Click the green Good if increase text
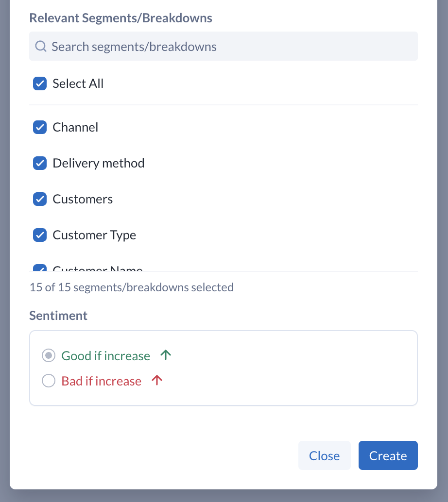This screenshot has width=448, height=502. click(x=105, y=356)
